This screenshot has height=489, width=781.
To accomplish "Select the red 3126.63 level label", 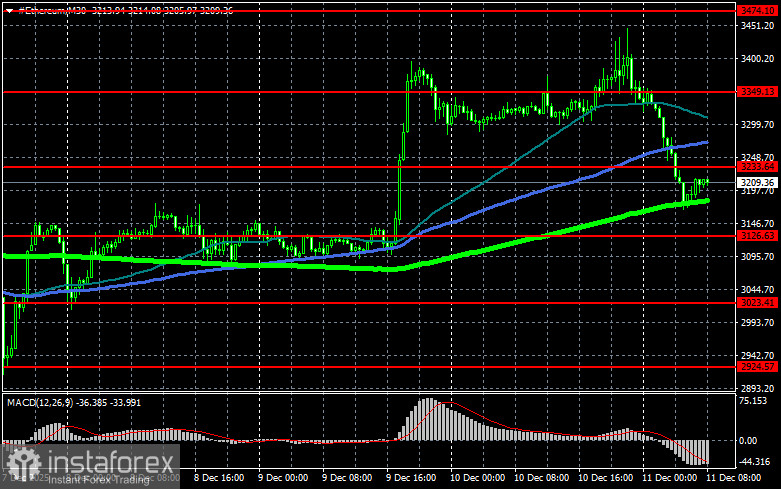I will tap(757, 236).
